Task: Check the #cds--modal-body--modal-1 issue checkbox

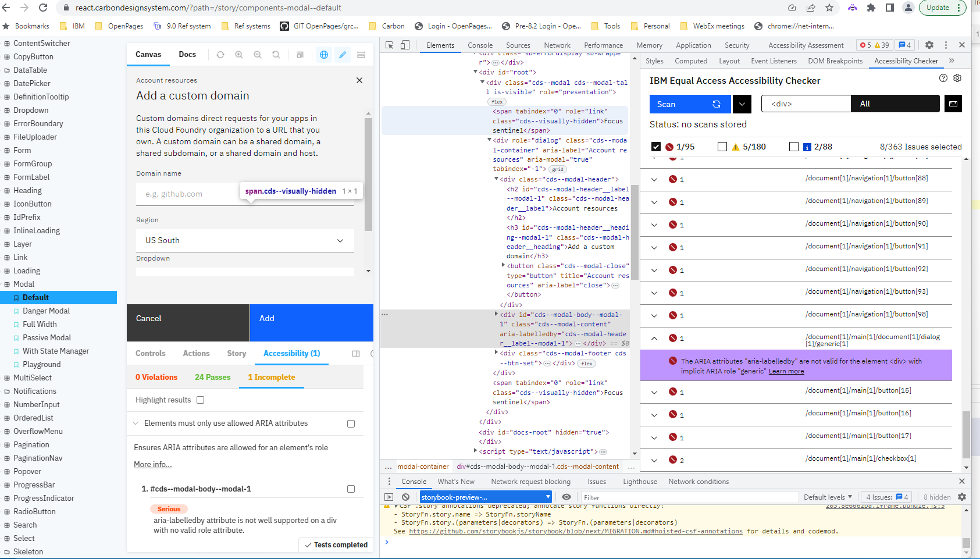Action: click(351, 489)
